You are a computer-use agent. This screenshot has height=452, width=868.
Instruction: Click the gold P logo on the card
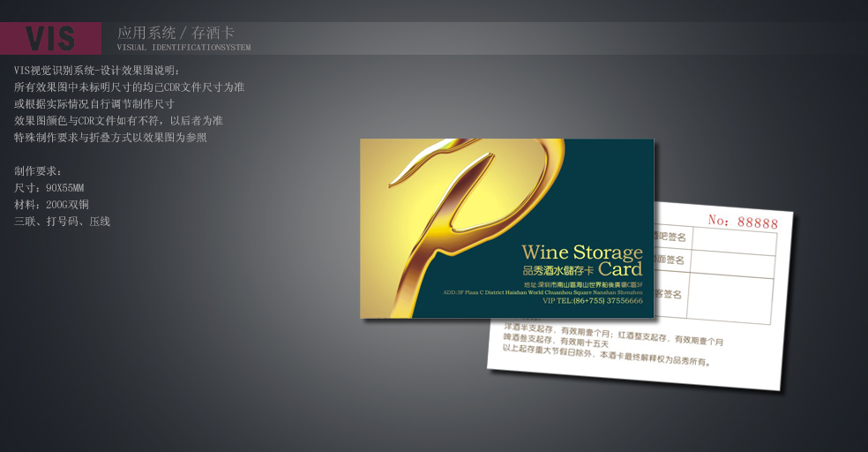click(x=476, y=227)
